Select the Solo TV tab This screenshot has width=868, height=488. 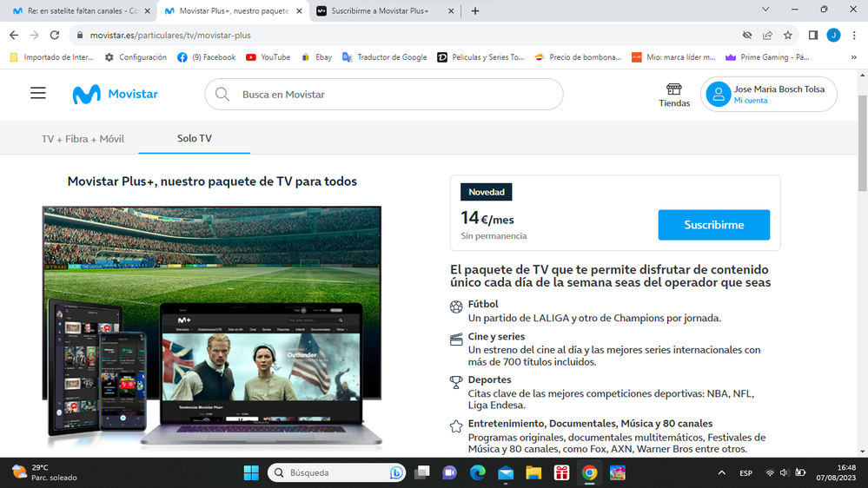click(x=195, y=138)
